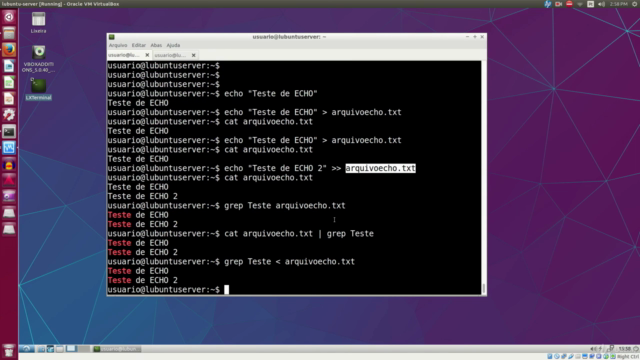Click the LXTerminal window title icon
The height and width of the screenshot is (360, 640).
[112, 37]
